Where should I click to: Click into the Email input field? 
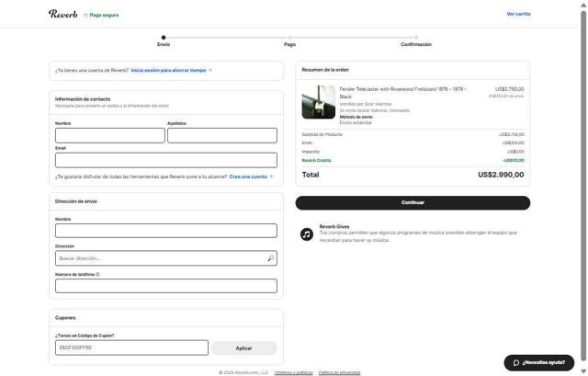coord(165,160)
